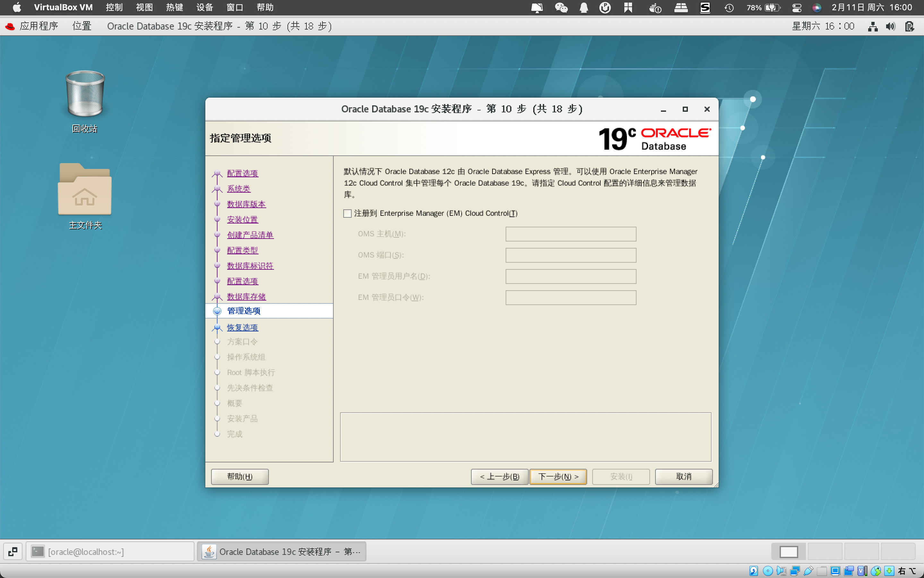
Task: Open the 窗口 menu
Action: (235, 7)
